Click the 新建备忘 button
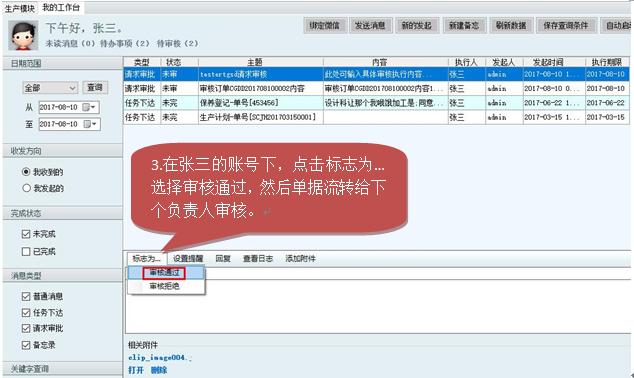 click(464, 25)
